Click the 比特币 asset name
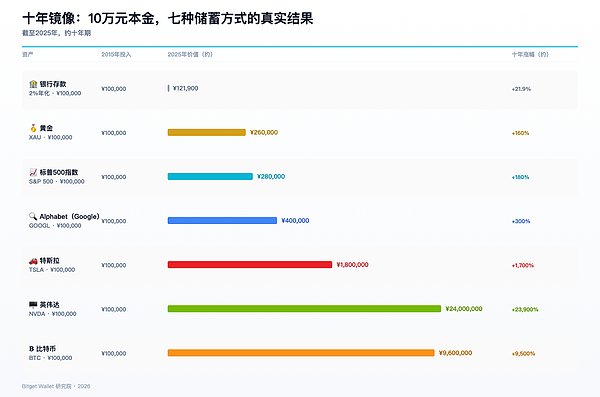The width and height of the screenshot is (600, 397). point(46,349)
